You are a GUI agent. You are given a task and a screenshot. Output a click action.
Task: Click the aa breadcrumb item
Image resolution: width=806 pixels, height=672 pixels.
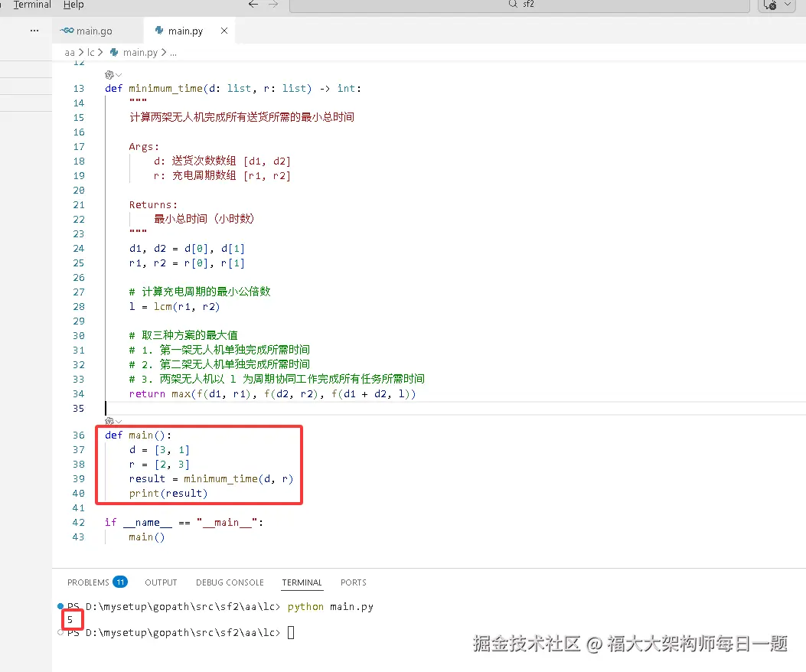(x=70, y=52)
